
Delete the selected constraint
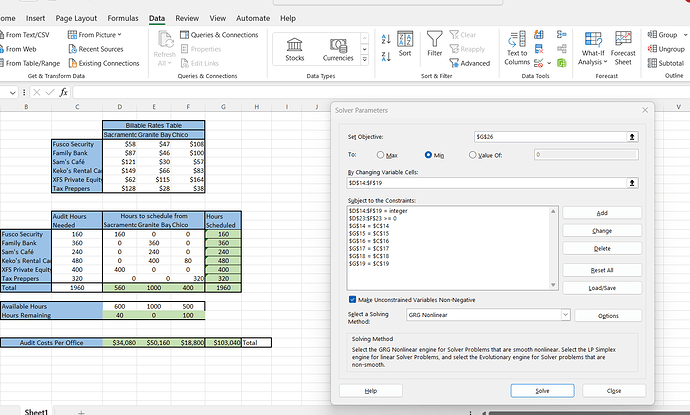pos(602,249)
